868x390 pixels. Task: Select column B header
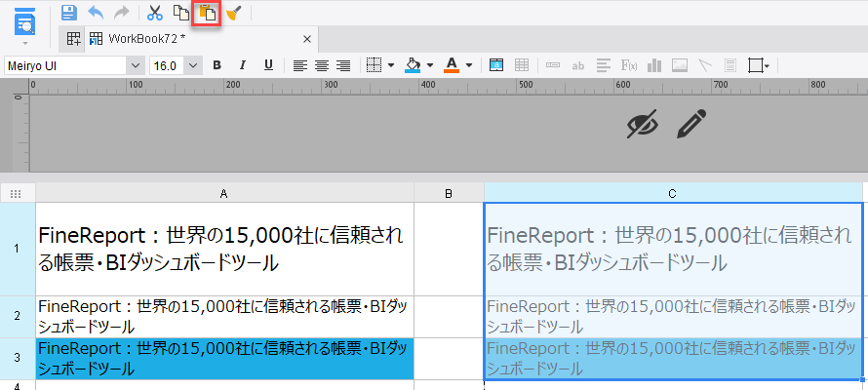coord(449,193)
